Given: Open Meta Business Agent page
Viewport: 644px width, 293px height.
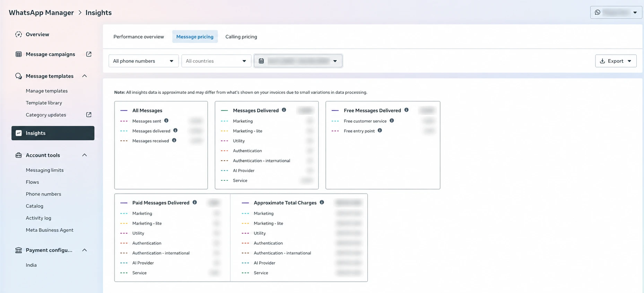Looking at the screenshot, I should click(x=50, y=230).
